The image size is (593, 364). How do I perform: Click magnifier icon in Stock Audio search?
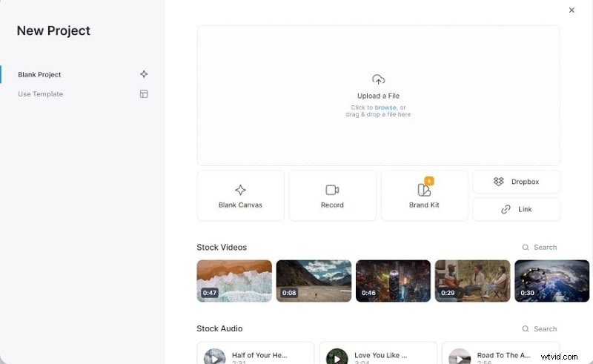coord(526,329)
